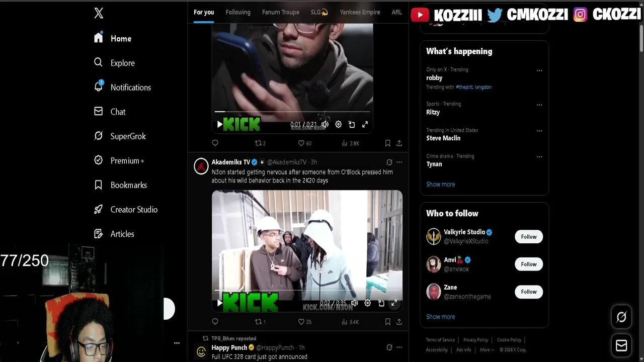Share the Akademiks TV post

coord(399,322)
